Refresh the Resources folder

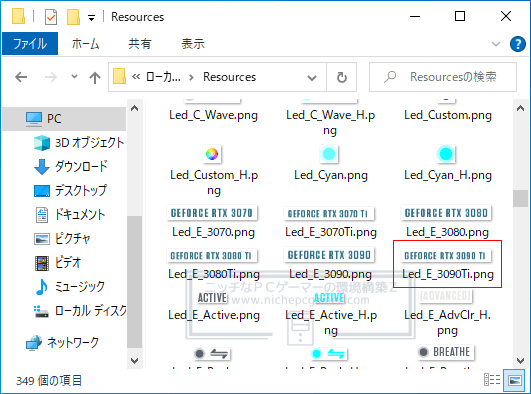[342, 78]
